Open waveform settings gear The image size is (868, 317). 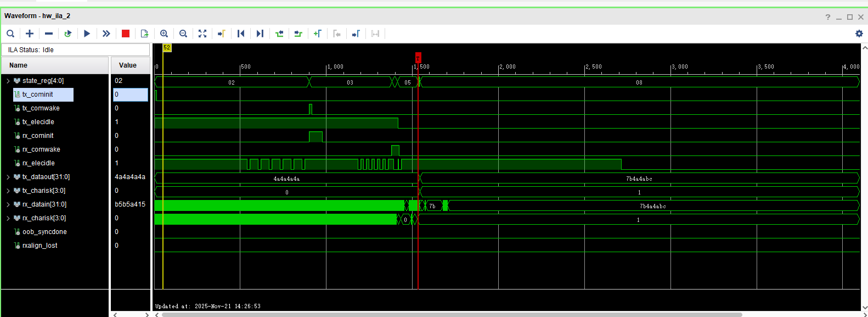click(859, 34)
